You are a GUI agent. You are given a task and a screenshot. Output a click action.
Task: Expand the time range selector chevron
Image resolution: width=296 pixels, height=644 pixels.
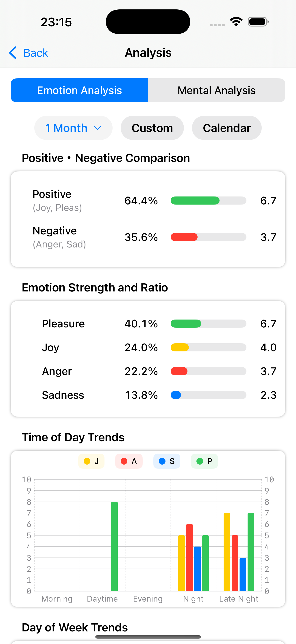point(98,128)
